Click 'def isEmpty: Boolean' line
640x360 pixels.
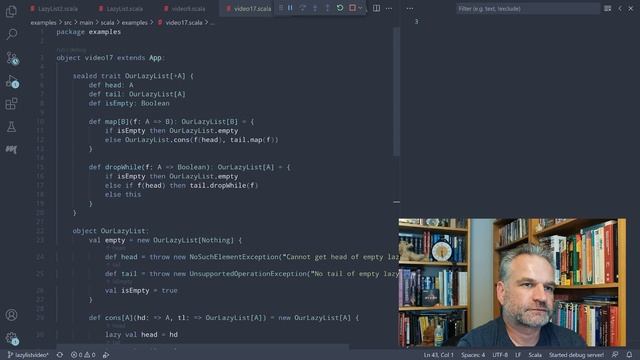(129, 103)
